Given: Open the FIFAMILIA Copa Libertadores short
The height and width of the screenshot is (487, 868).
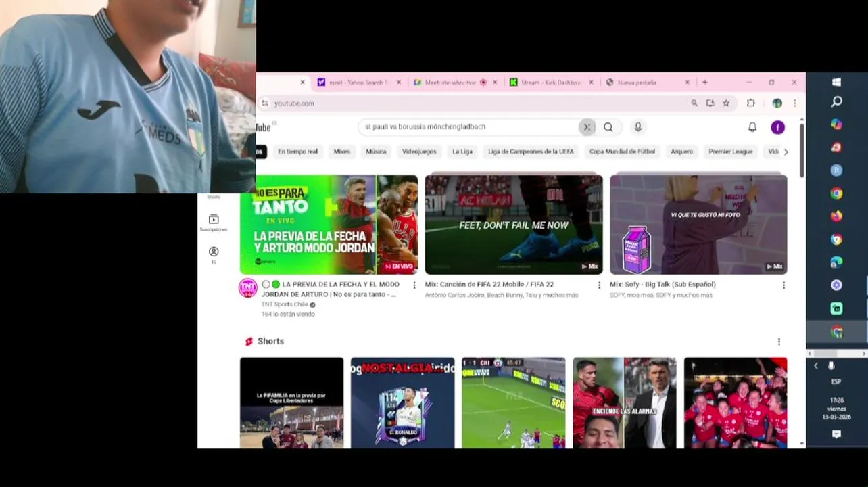Looking at the screenshot, I should point(291,403).
